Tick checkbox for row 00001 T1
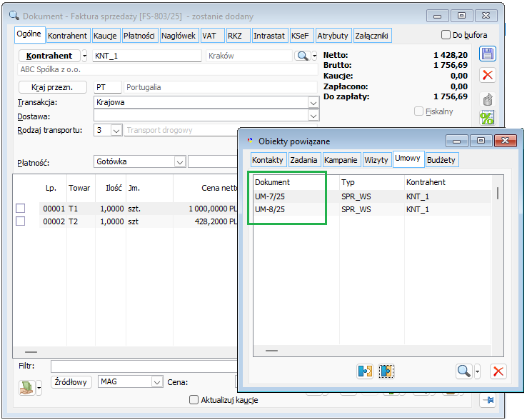Image resolution: width=527 pixels, height=420 pixels. 21,208
